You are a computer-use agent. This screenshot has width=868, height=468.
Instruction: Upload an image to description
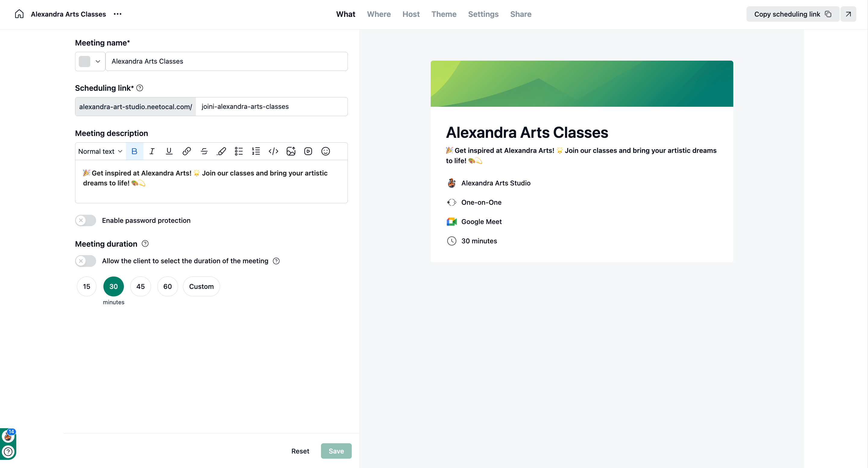(291, 151)
